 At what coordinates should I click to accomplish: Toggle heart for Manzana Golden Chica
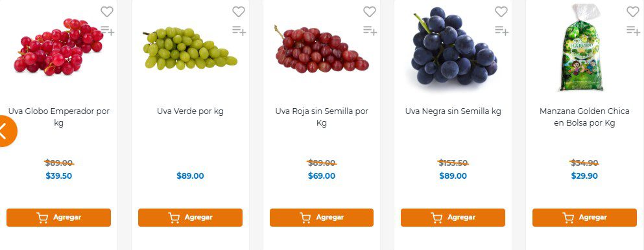tap(633, 12)
